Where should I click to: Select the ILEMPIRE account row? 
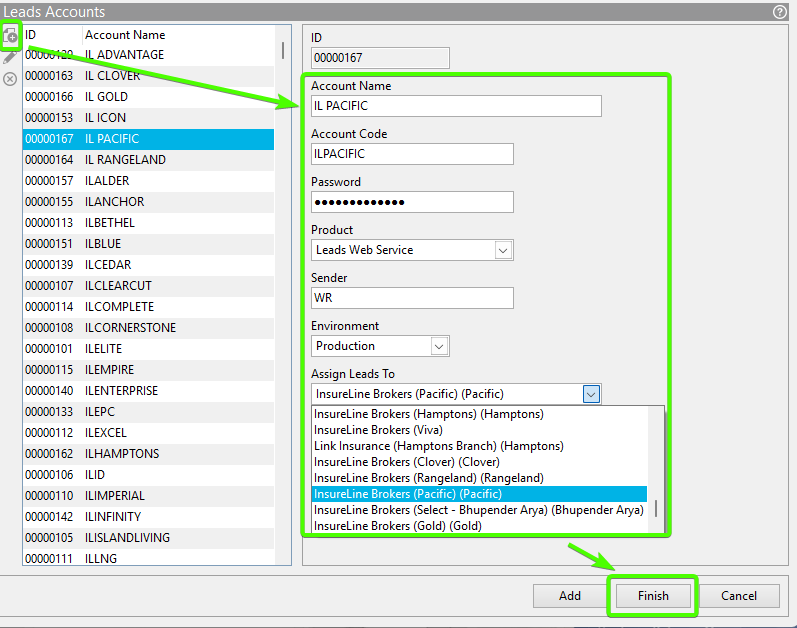[x=148, y=370]
